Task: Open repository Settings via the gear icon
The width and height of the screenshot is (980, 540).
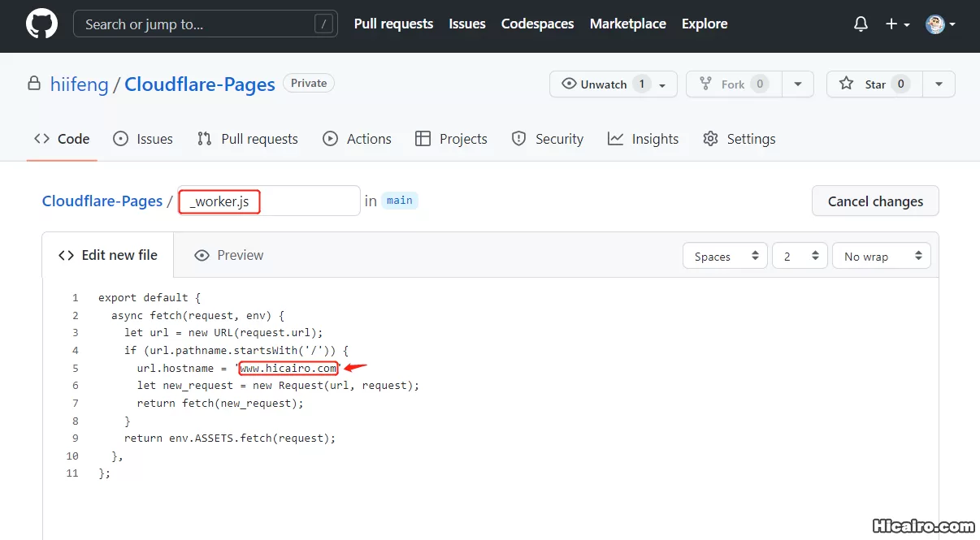Action: pyautogui.click(x=709, y=139)
